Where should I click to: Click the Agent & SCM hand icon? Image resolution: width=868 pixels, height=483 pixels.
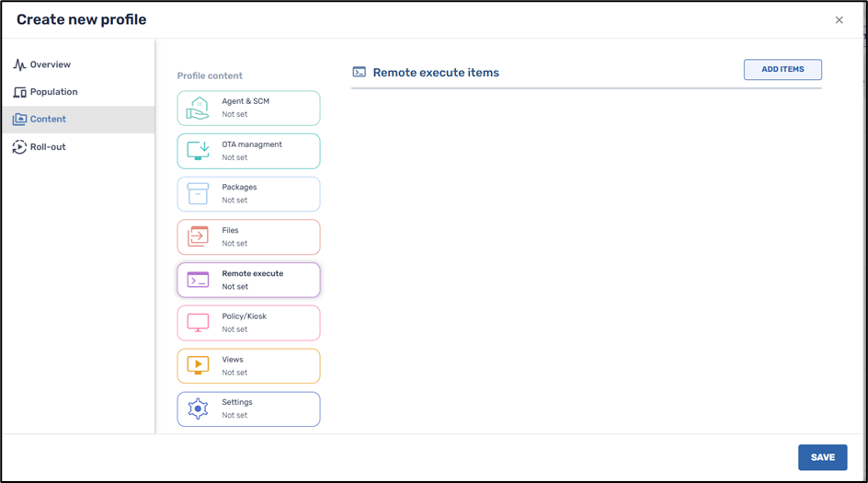[x=198, y=108]
